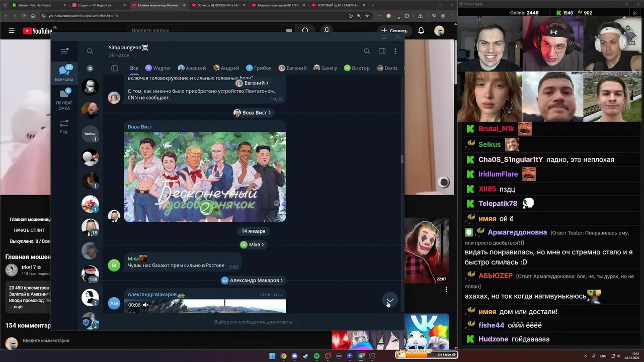Open the chat with 138 unread badge
This screenshot has width=644, height=362.
click(90, 274)
